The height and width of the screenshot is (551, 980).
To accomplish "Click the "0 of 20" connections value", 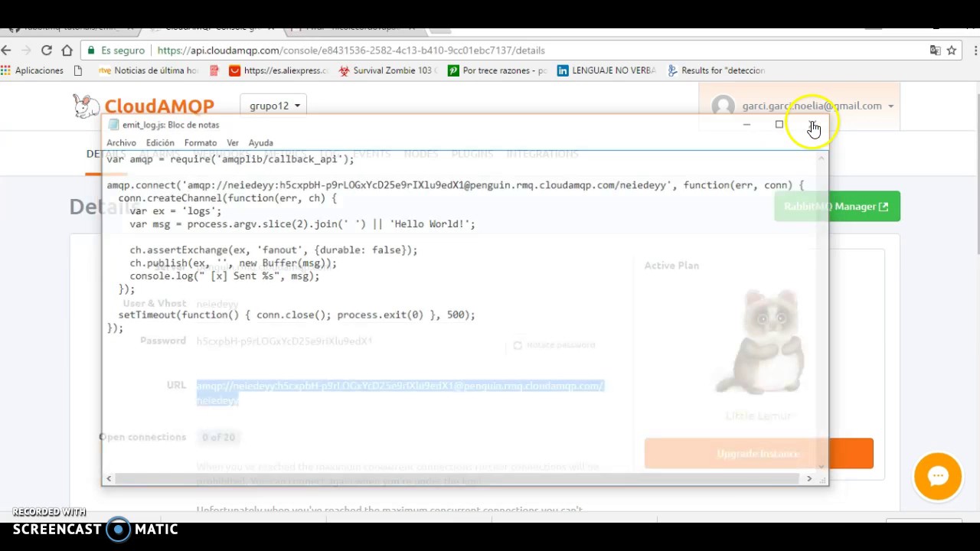I will (x=218, y=438).
